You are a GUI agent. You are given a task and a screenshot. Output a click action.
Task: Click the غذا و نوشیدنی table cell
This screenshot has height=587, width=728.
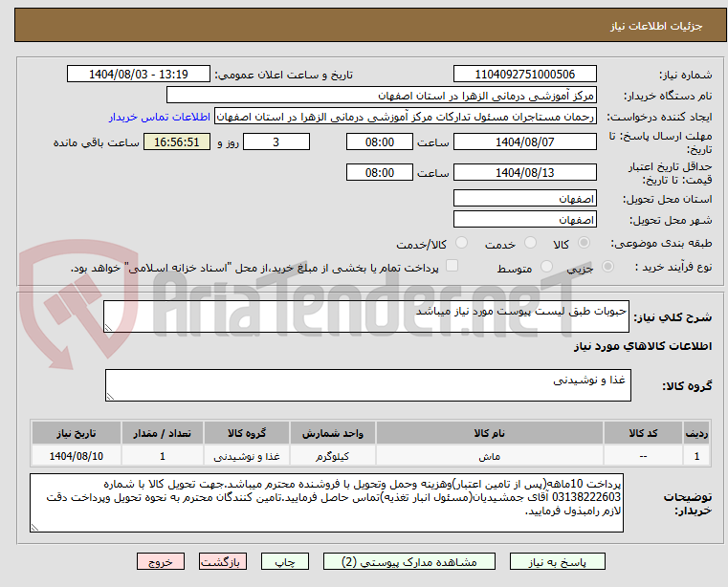[x=247, y=456]
